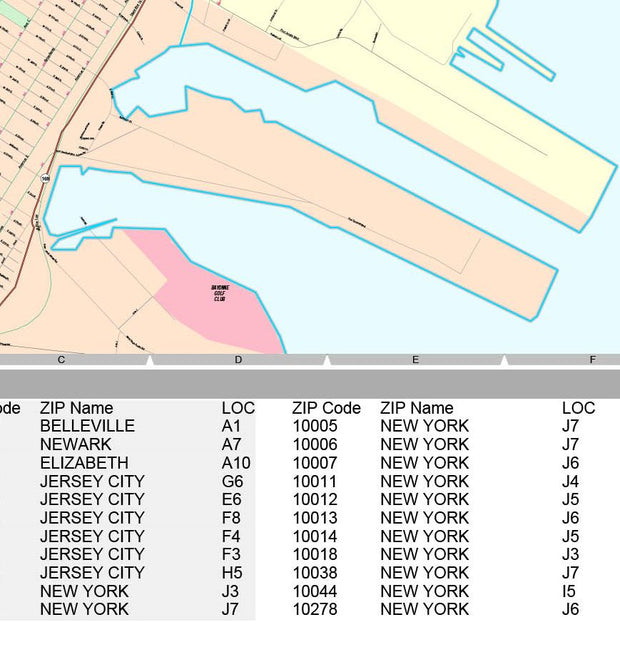Click the right-hand ZIP Code column header
Screen dimensions: 620x647
[326, 408]
